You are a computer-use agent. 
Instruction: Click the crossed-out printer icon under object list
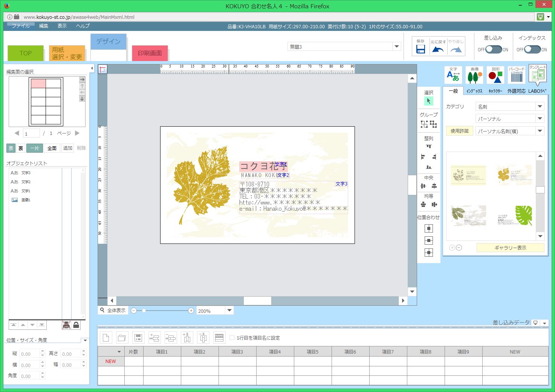[66, 325]
